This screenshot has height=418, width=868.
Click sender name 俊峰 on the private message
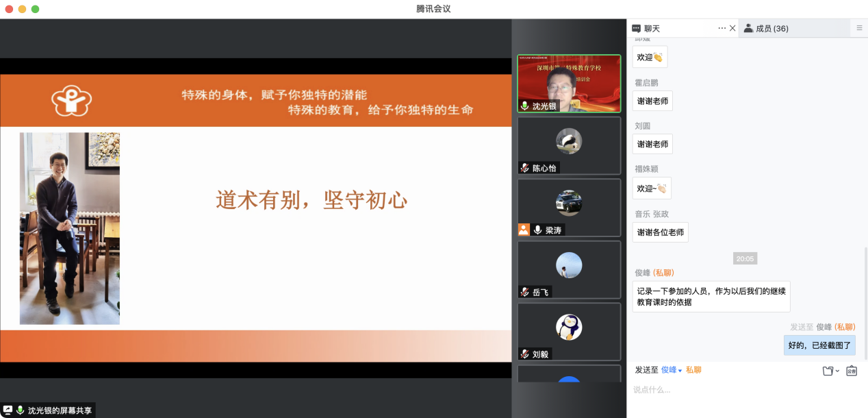click(643, 273)
